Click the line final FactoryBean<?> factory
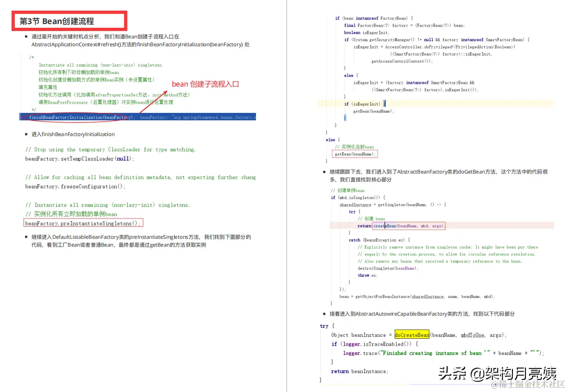Screen dimensions: 568x392 404,25
